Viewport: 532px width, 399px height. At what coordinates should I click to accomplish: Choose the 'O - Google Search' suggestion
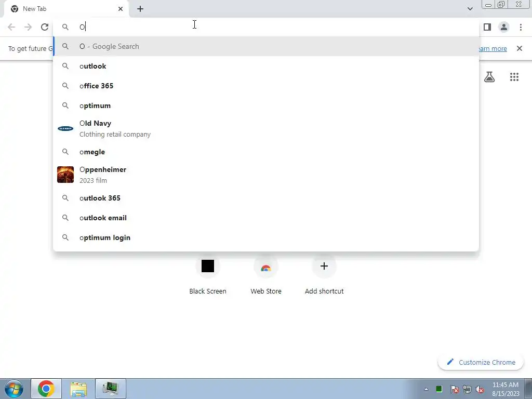coord(266,46)
